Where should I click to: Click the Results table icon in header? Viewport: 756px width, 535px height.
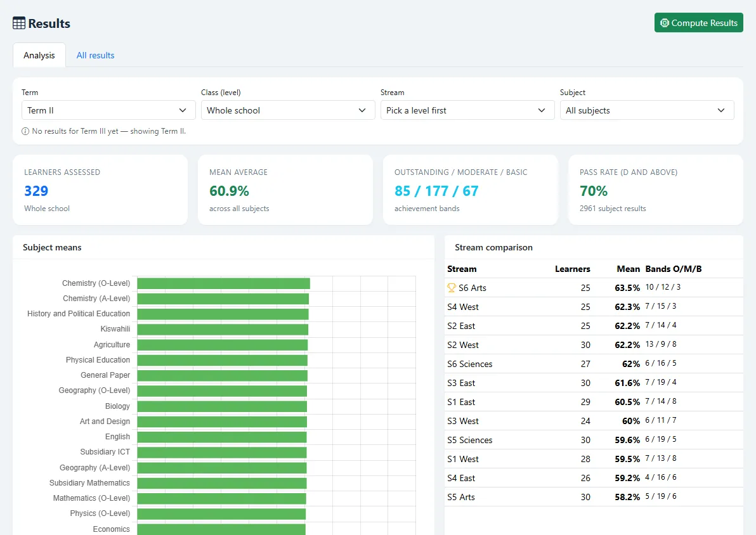(x=19, y=23)
